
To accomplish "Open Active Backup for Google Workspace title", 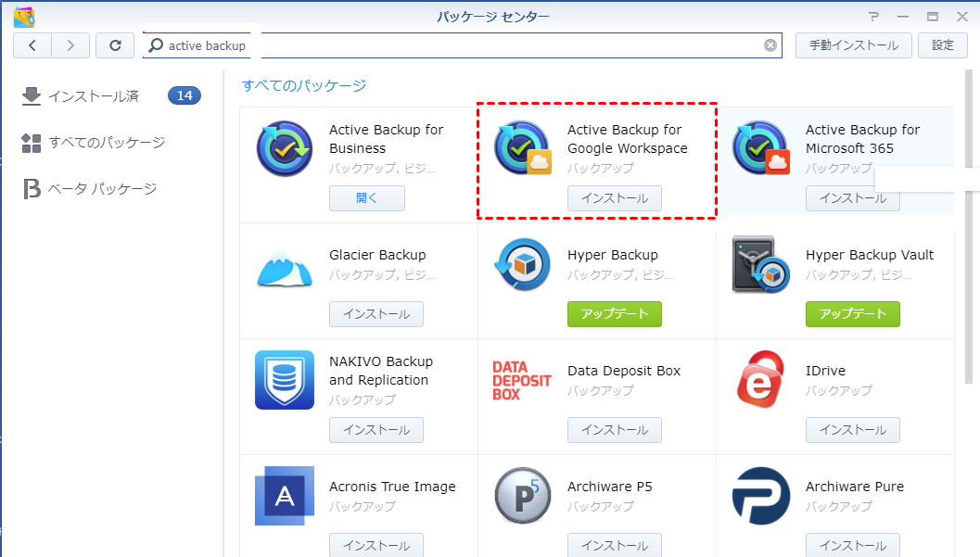I will (627, 139).
